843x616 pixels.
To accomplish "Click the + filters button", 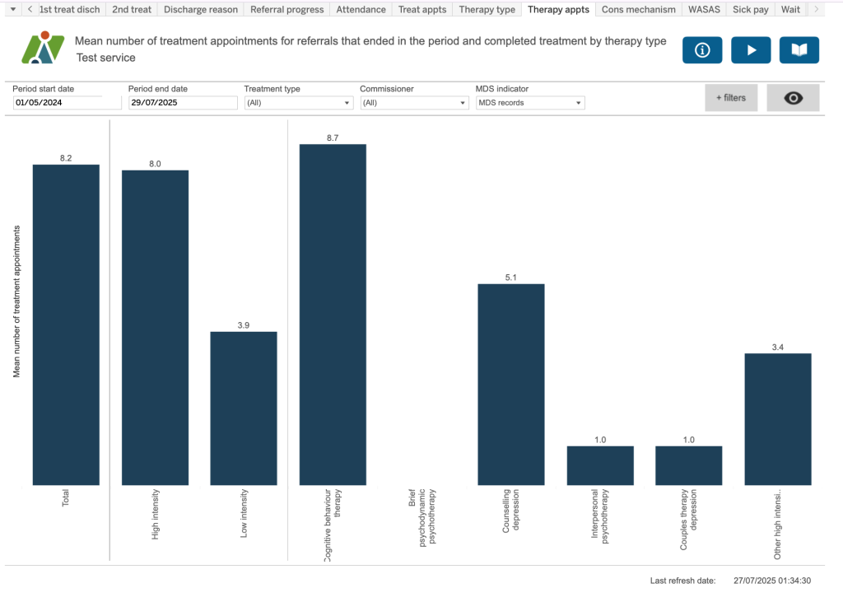I will tap(730, 98).
